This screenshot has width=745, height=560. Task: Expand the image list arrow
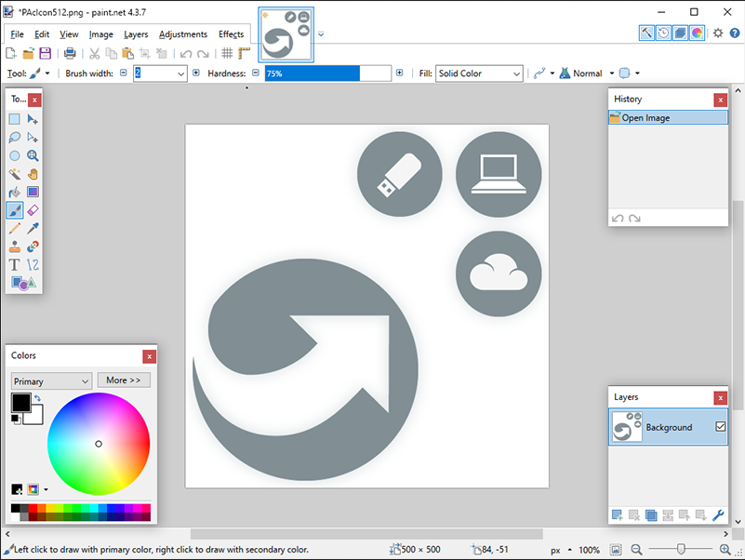(321, 34)
